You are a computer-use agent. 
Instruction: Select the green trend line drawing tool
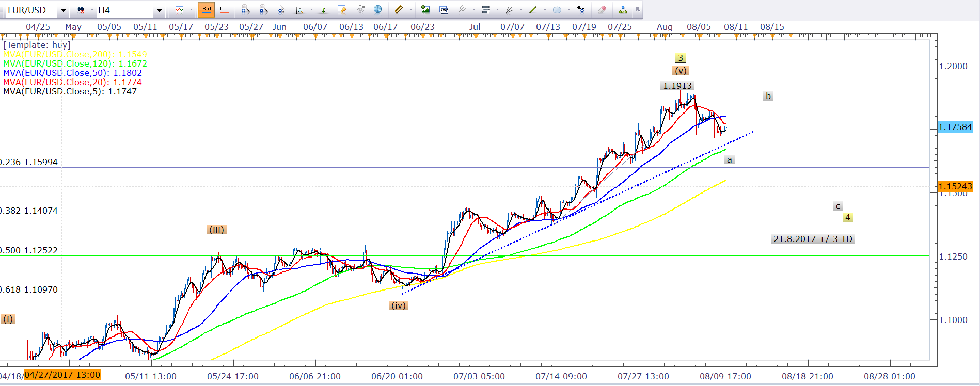(533, 9)
